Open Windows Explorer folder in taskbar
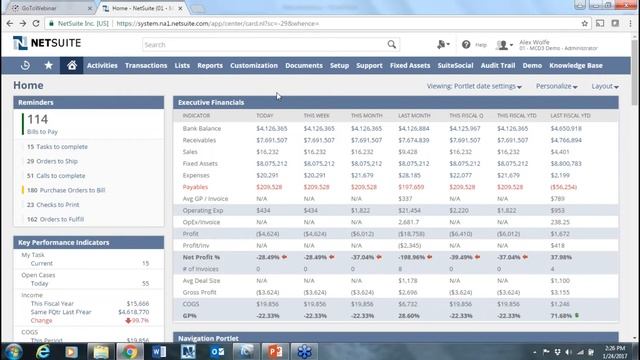The height and width of the screenshot is (360, 640). click(101, 352)
